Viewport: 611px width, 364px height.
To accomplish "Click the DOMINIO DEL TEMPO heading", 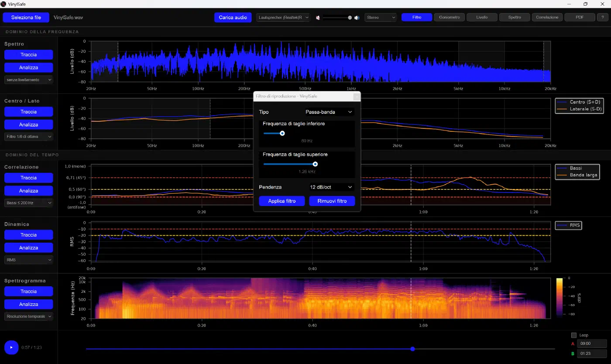I will [x=32, y=155].
